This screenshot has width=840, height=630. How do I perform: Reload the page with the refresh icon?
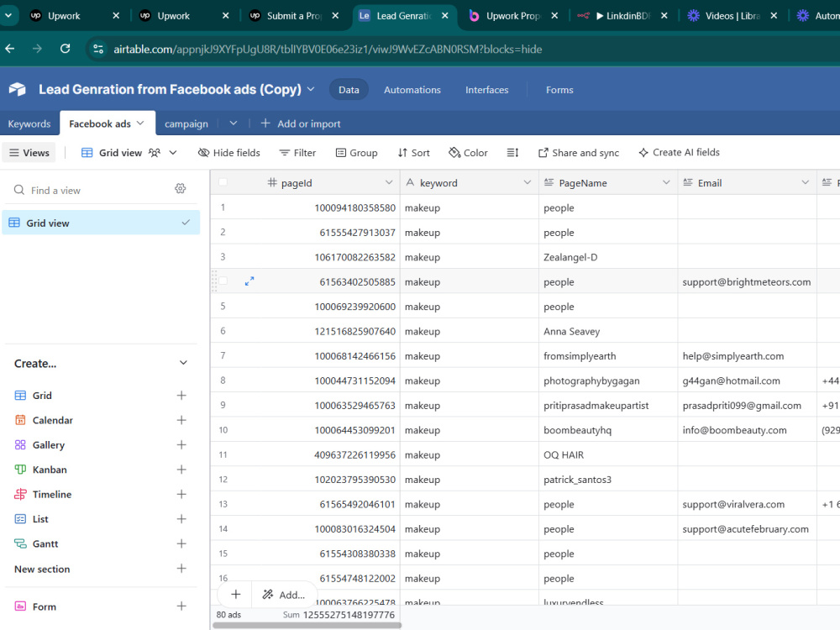tap(65, 49)
